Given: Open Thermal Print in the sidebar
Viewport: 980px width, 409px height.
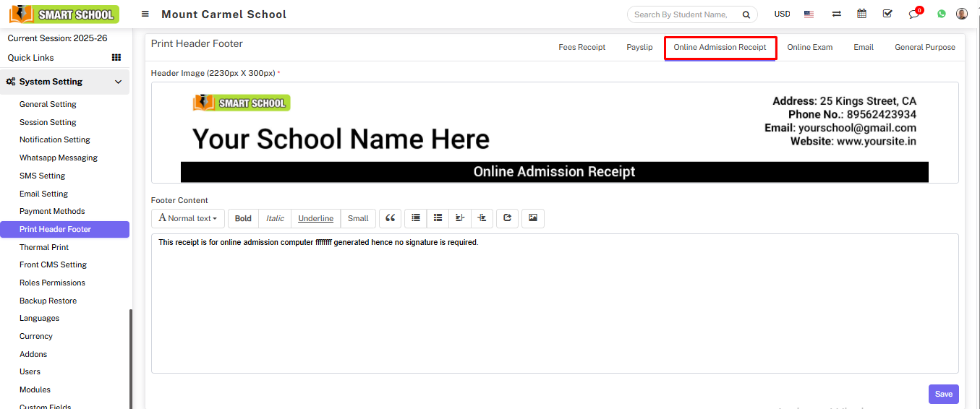Looking at the screenshot, I should pos(44,247).
